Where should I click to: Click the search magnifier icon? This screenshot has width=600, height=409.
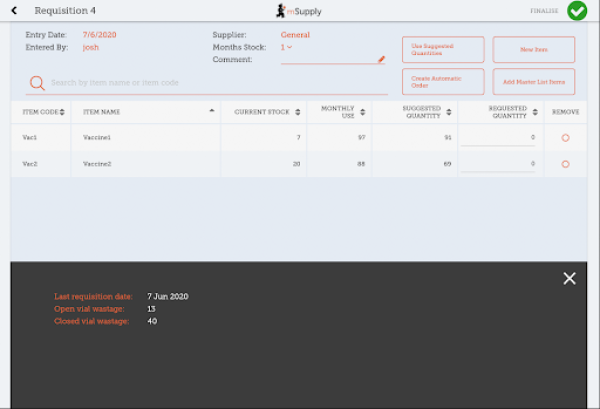pos(37,83)
